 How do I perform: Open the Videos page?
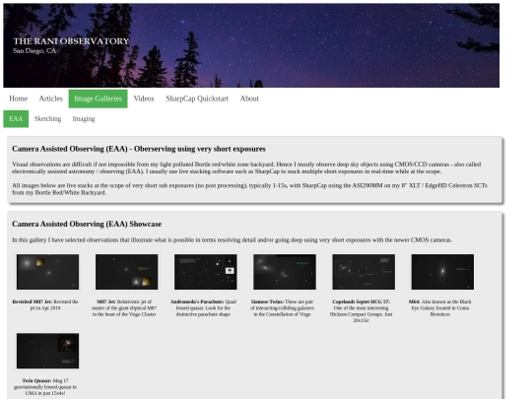[144, 99]
